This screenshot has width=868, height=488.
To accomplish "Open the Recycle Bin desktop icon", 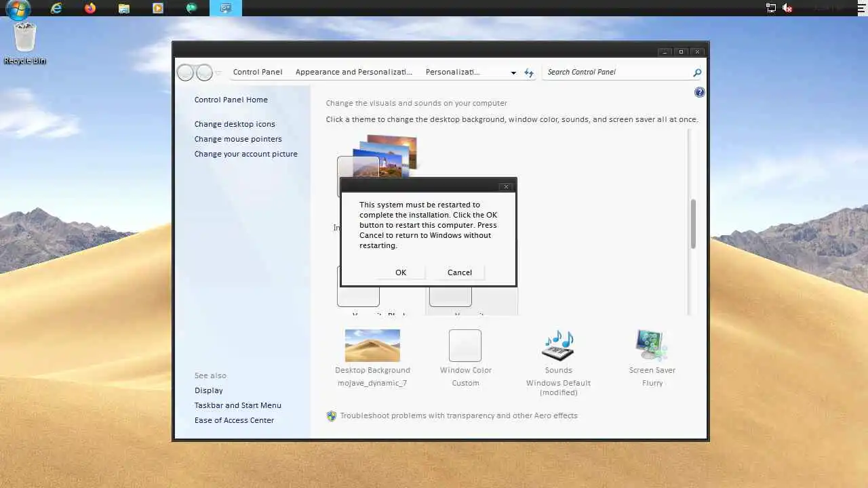I will coord(25,43).
